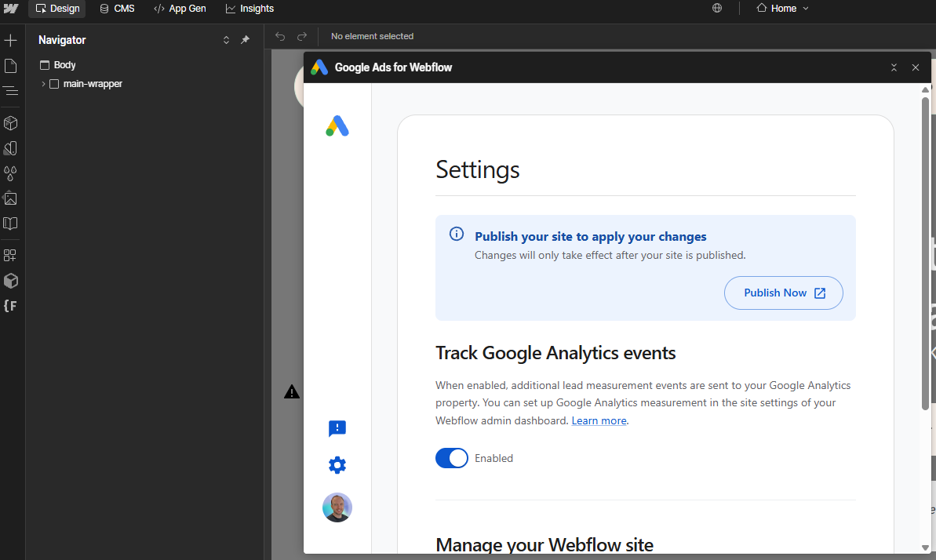Image resolution: width=936 pixels, height=560 pixels.
Task: Open the Navigator panel icon
Action: pyautogui.click(x=10, y=91)
